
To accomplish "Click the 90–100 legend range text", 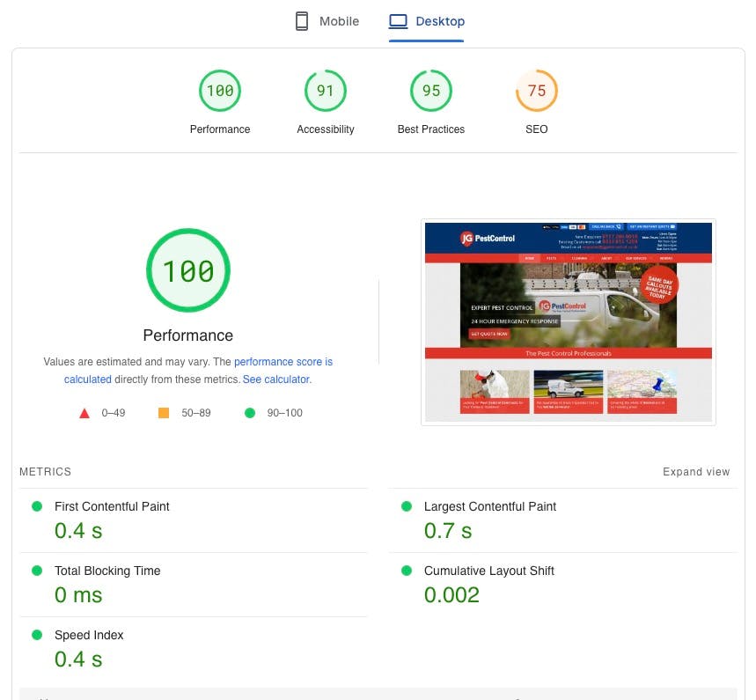I will (x=285, y=413).
